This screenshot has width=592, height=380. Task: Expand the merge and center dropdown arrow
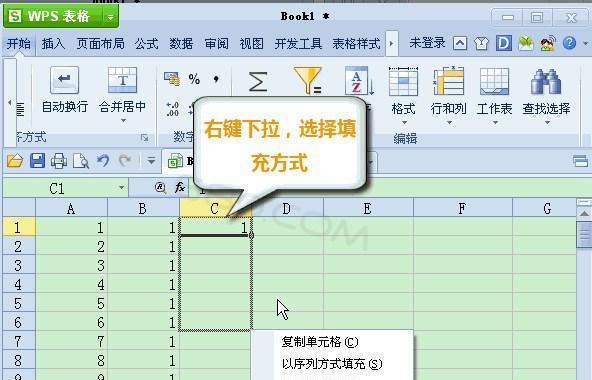(123, 121)
